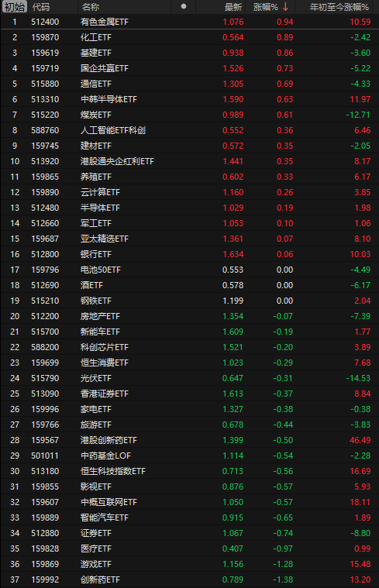This screenshot has height=588, width=379.
Task: Click the red descending sort arrow
Action: (x=285, y=7)
